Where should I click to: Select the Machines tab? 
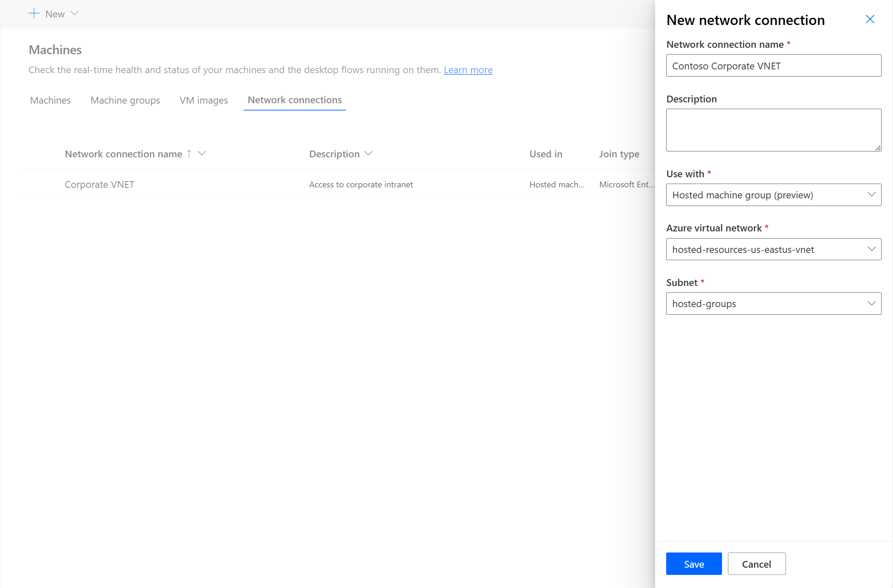pyautogui.click(x=50, y=100)
